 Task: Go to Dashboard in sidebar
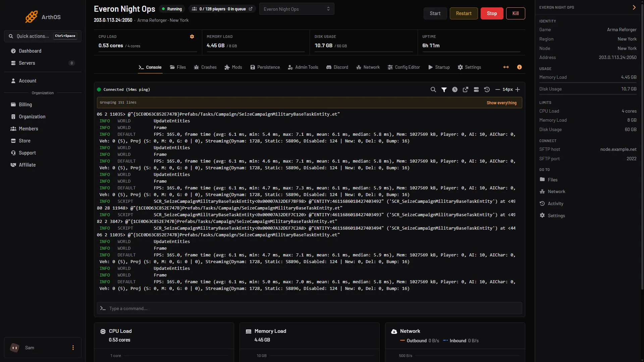click(x=43, y=51)
